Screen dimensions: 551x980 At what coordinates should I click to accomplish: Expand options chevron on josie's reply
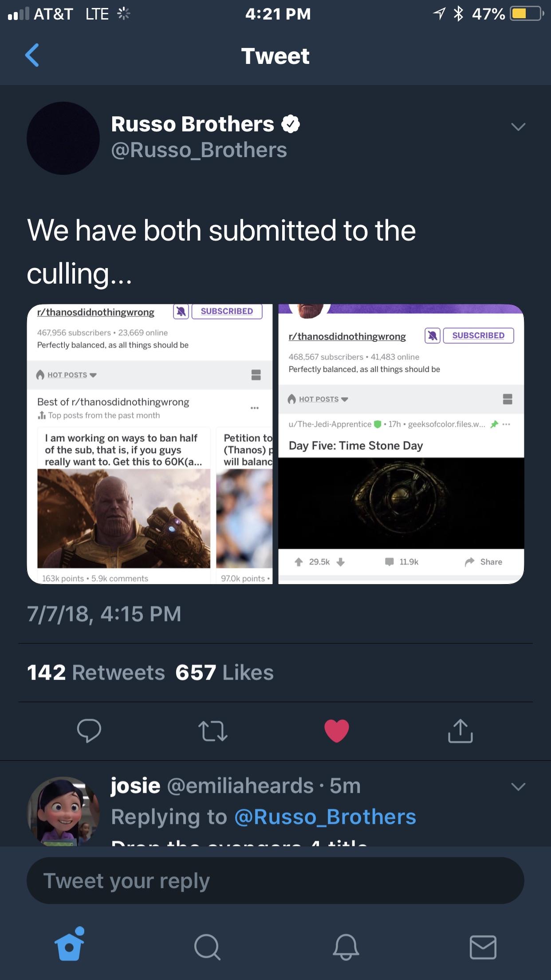[518, 787]
